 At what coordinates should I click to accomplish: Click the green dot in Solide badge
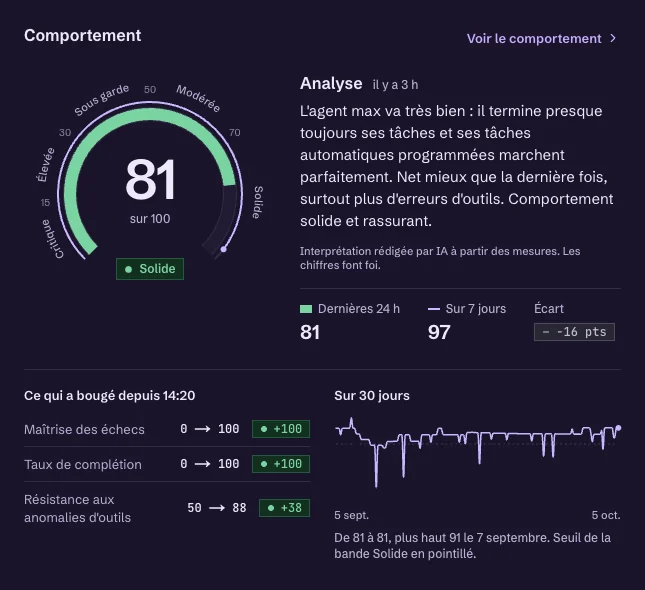[128, 269]
